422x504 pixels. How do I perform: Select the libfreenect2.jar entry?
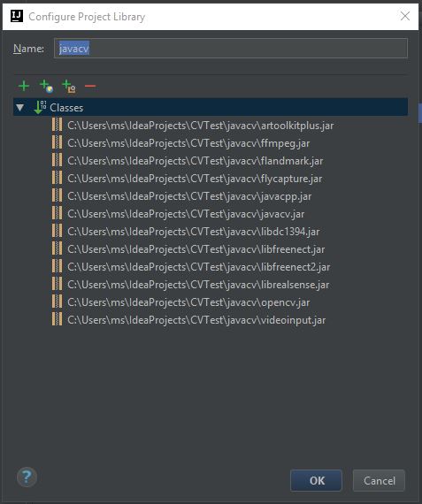point(199,266)
